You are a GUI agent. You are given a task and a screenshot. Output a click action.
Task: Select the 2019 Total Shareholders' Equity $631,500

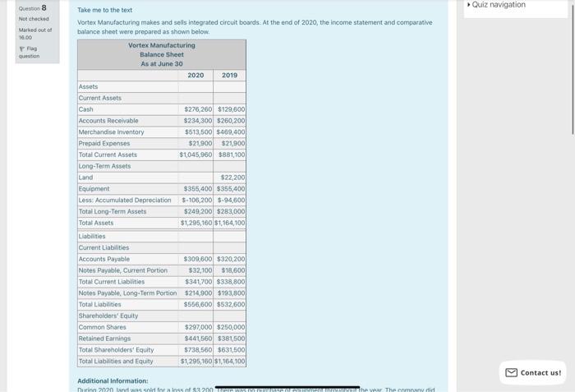point(232,350)
